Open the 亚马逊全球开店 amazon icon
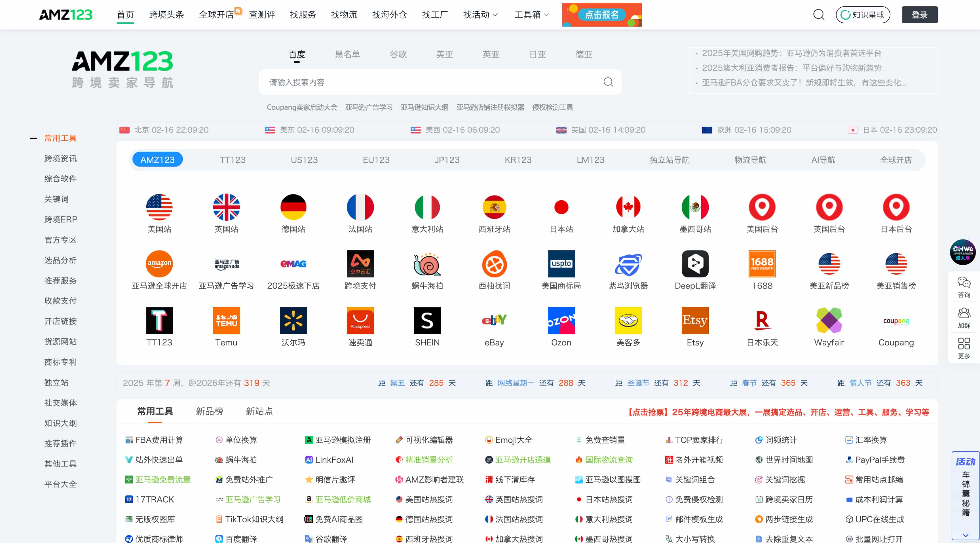 tap(159, 264)
